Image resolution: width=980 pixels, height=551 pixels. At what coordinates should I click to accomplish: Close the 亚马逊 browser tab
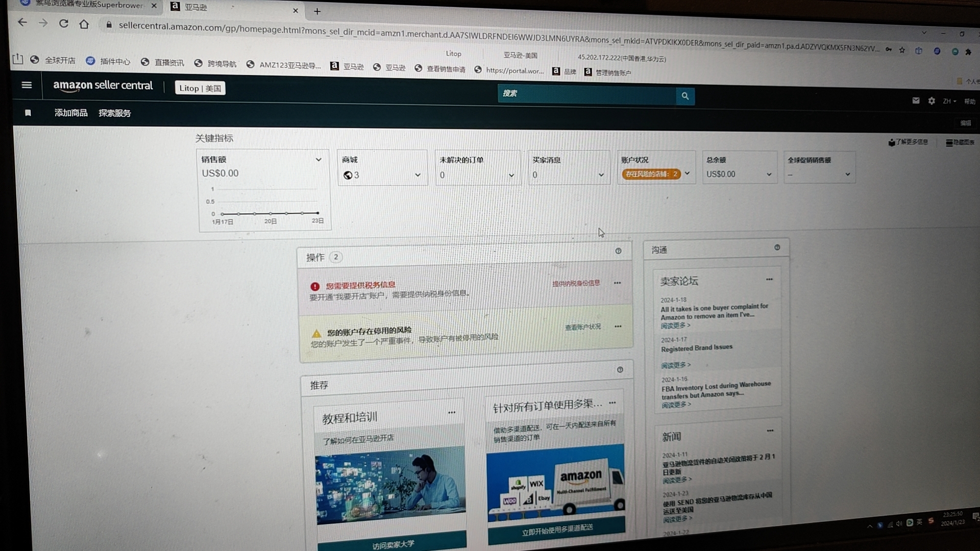click(295, 11)
